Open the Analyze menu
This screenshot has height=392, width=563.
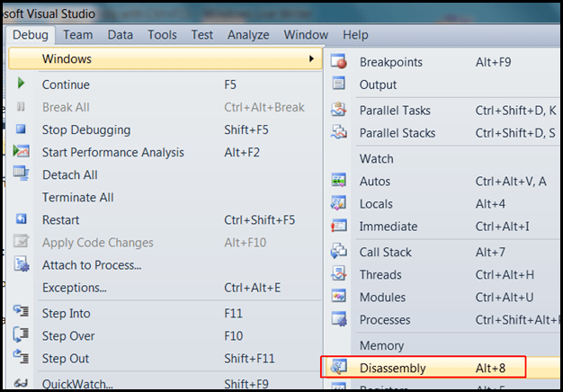click(248, 35)
